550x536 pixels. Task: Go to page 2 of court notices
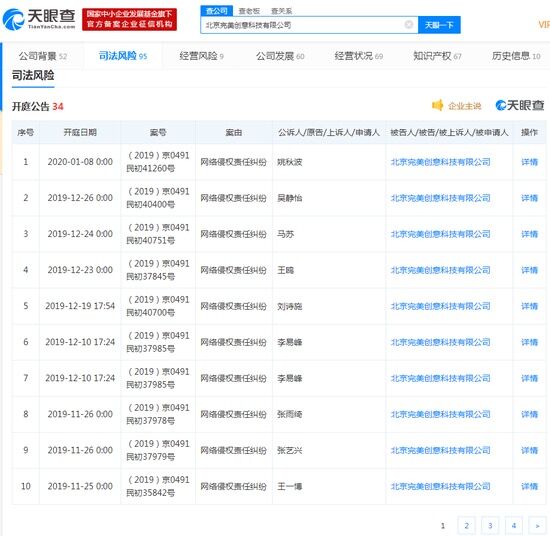coord(467,525)
